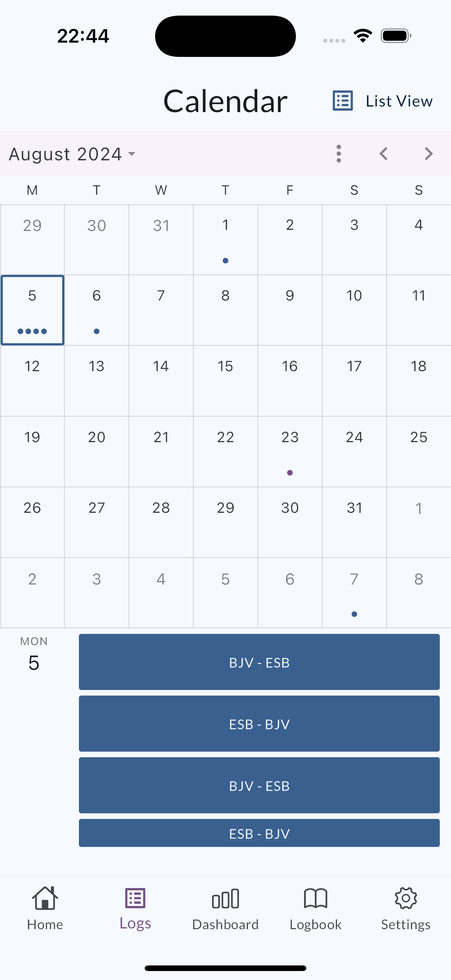
Task: Open the Settings gear tab
Action: tap(406, 908)
